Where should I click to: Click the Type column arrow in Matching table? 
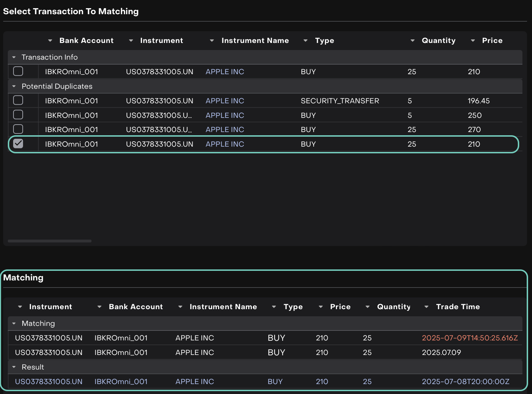pos(274,307)
